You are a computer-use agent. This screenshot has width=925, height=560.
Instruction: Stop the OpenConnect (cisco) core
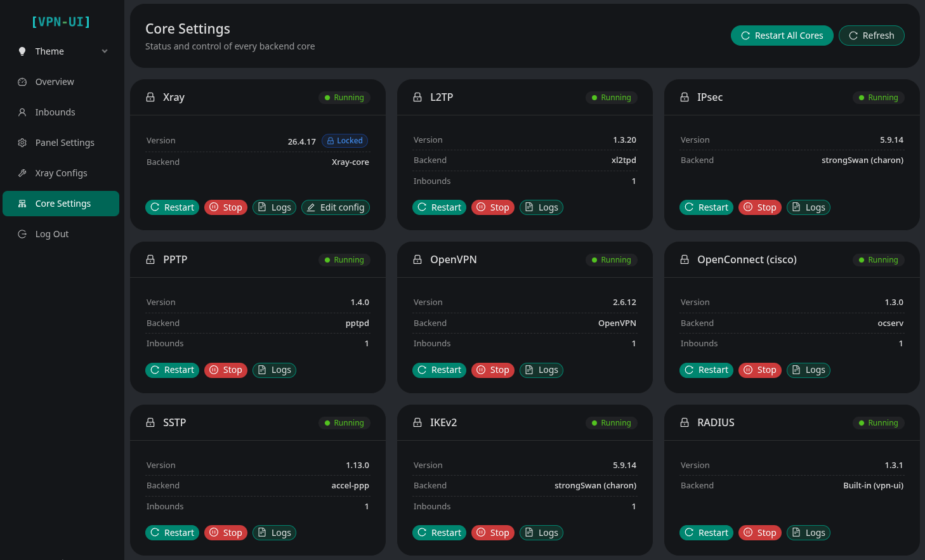[760, 370]
